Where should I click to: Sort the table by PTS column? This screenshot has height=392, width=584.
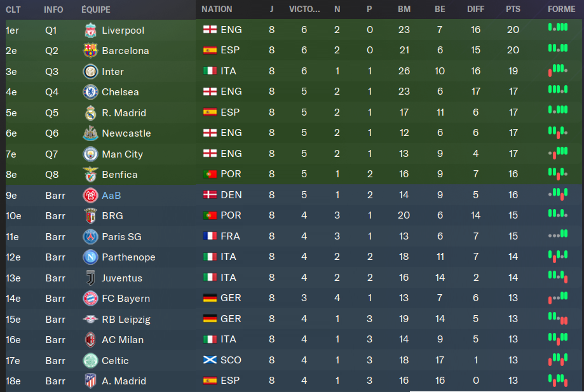tap(513, 10)
